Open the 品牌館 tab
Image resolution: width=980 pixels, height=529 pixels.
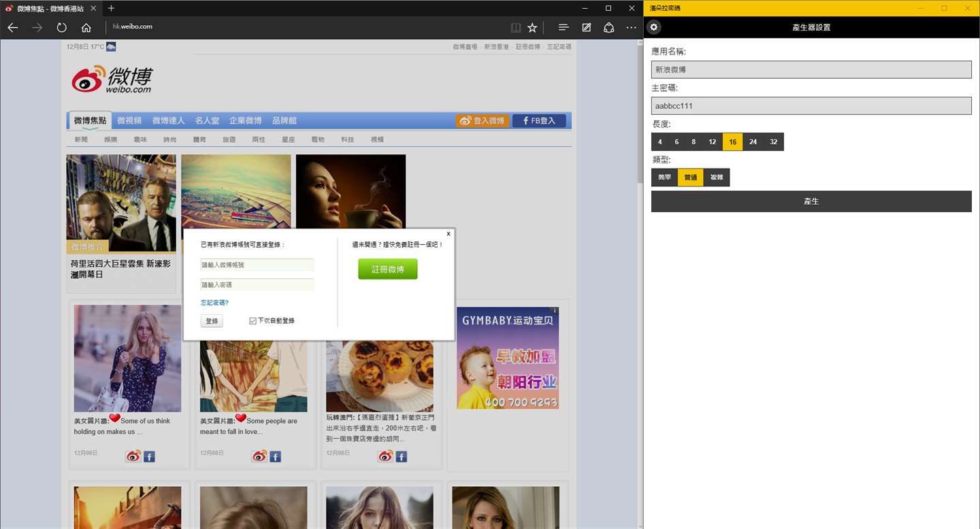coord(284,120)
